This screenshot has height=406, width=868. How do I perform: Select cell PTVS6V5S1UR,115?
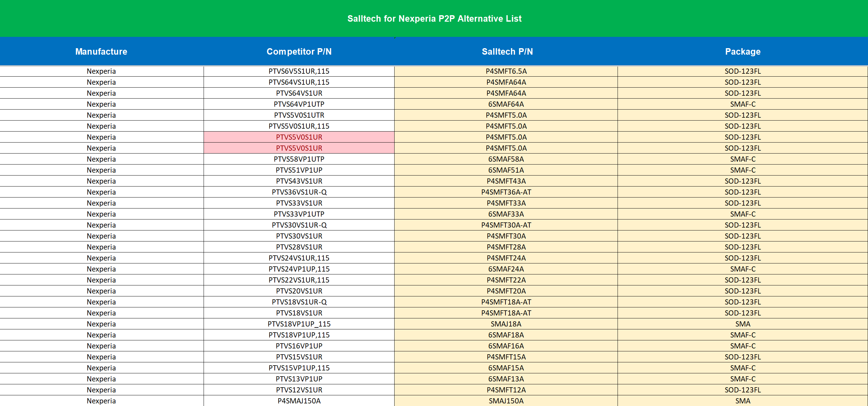click(x=299, y=71)
